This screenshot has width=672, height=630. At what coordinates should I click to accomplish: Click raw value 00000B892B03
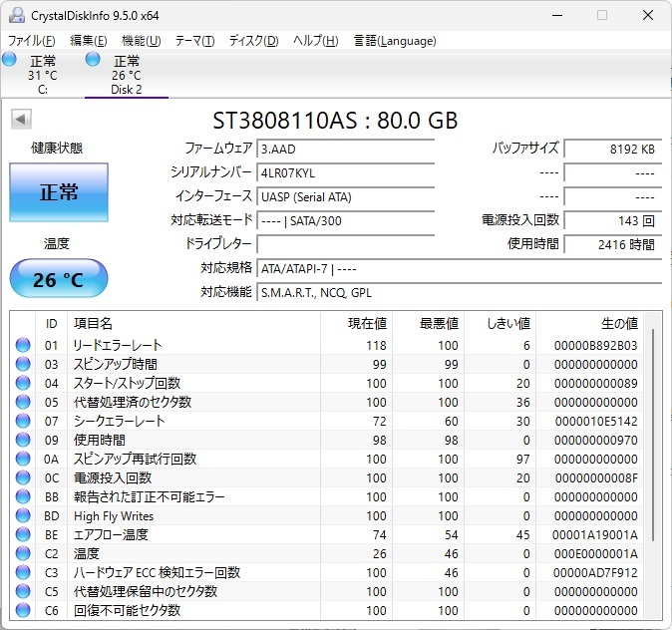pyautogui.click(x=595, y=346)
